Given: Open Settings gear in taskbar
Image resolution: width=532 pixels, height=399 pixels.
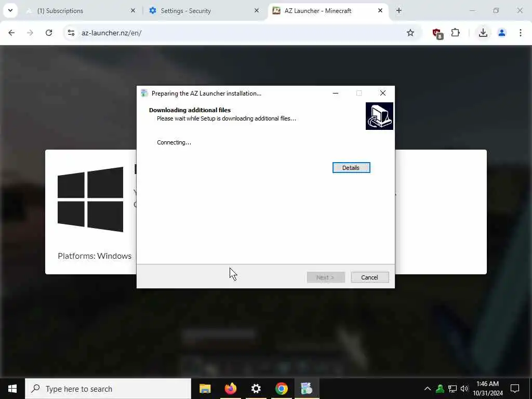Looking at the screenshot, I should tap(256, 389).
